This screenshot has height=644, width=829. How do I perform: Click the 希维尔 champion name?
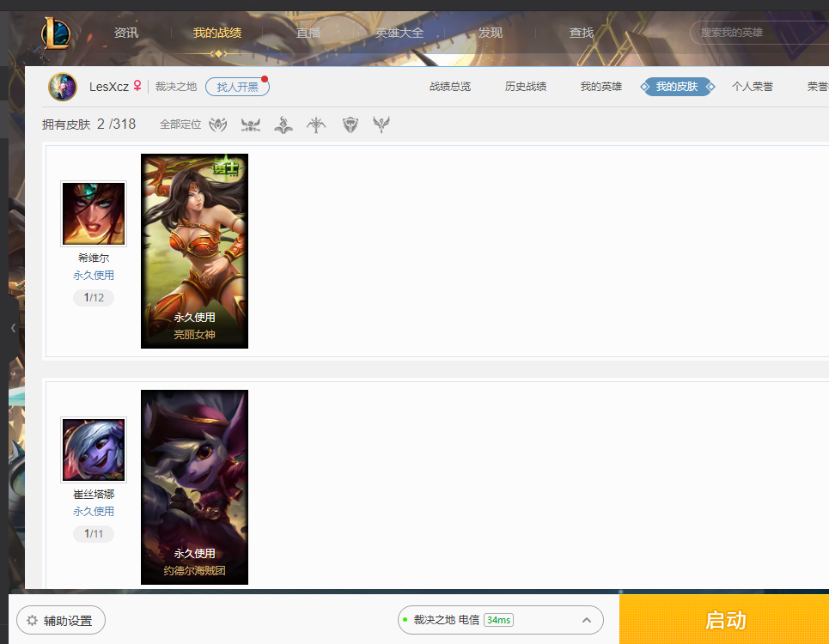tap(94, 258)
